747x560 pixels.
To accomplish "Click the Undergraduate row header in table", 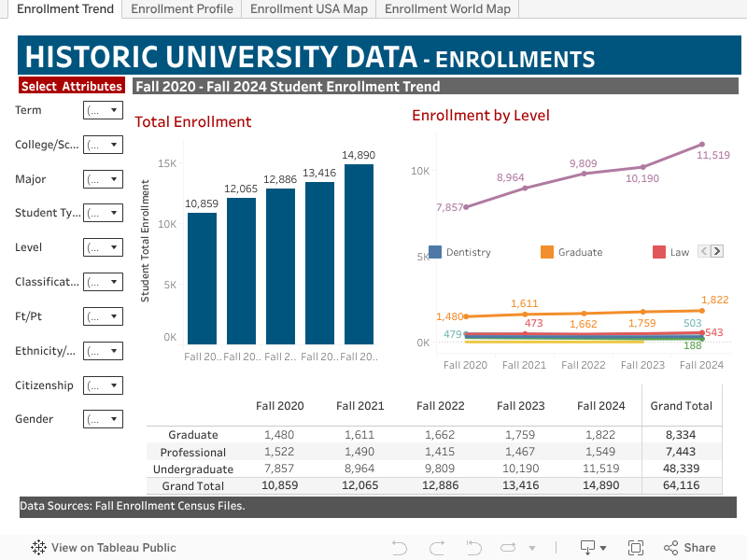I will 193,469.
